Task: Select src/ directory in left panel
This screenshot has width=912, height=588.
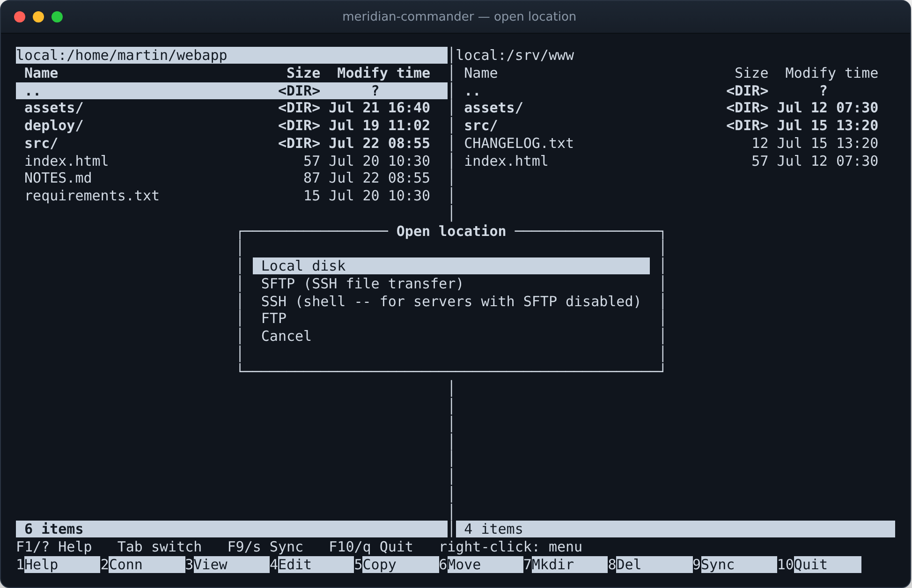Action: click(232, 143)
